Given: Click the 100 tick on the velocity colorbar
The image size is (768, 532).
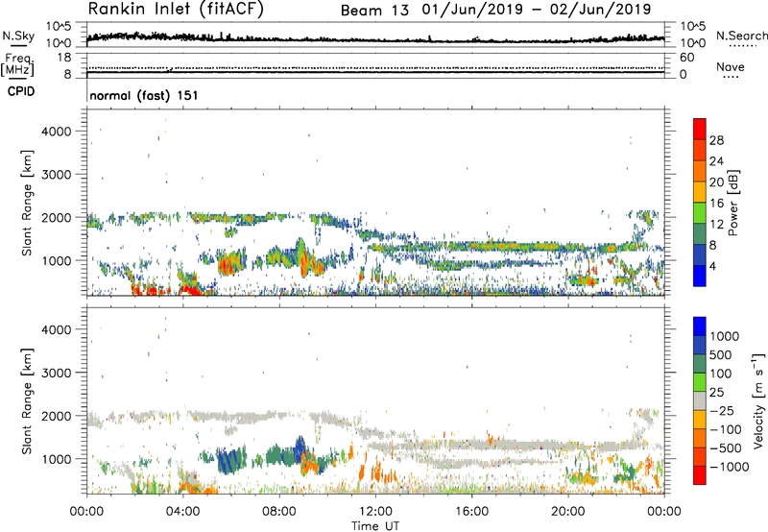Looking at the screenshot, I should (x=721, y=374).
